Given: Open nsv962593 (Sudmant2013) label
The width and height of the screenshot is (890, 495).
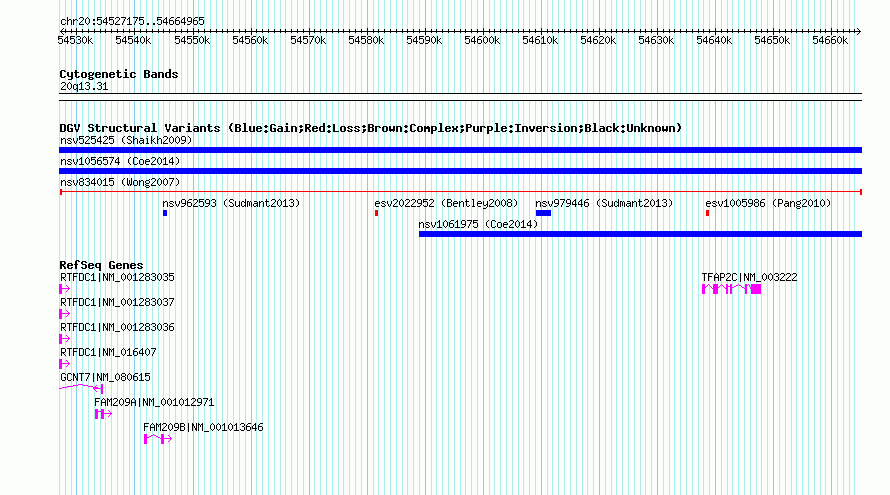Looking at the screenshot, I should coord(231,203).
